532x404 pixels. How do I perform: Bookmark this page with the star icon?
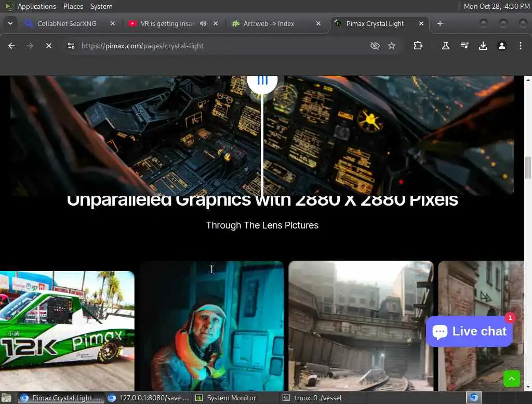[392, 46]
